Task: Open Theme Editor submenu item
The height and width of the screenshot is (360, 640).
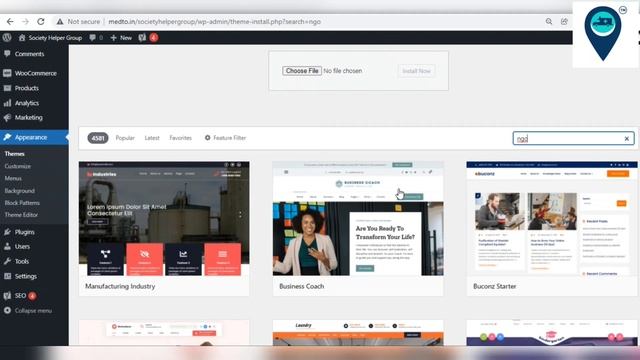Action: (21, 215)
